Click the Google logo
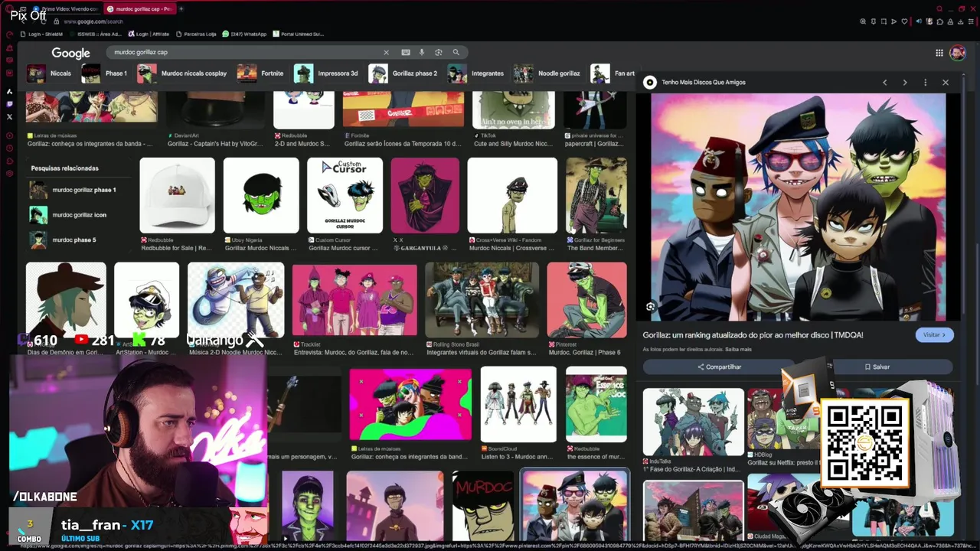Image resolution: width=980 pixels, height=551 pixels. tap(70, 54)
